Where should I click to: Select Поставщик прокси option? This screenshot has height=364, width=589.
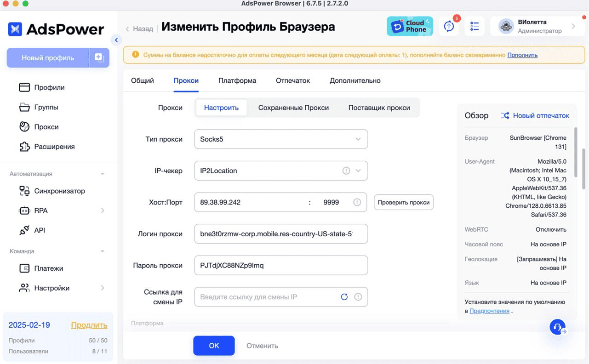(x=379, y=108)
